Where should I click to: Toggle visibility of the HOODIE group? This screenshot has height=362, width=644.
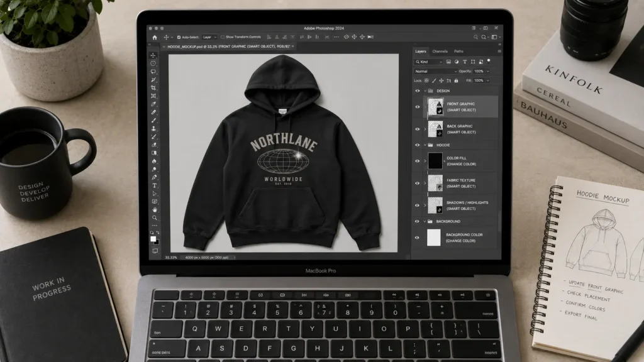point(418,145)
